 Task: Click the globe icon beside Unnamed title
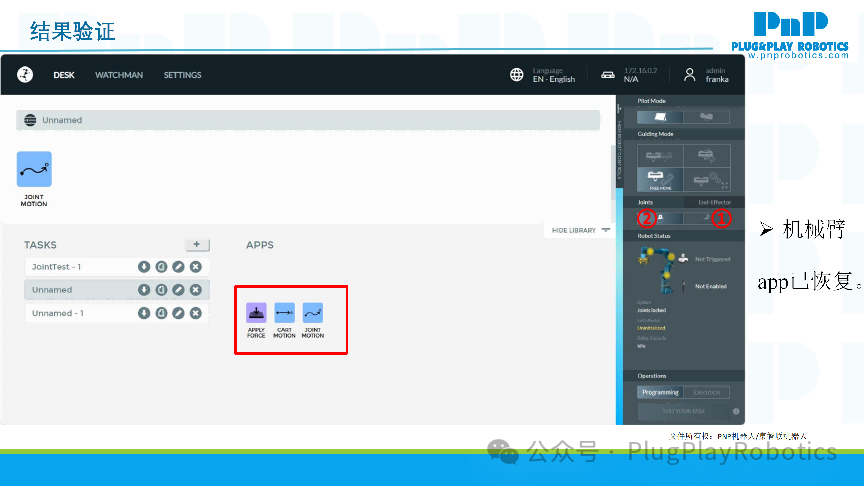[x=30, y=120]
